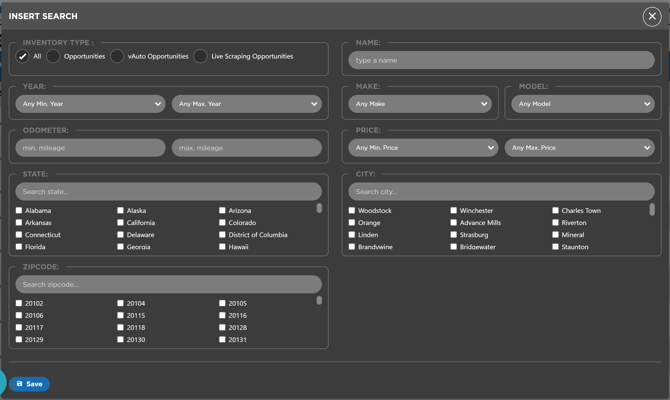Check the Connecticut state checkbox
Viewport: 670px width, 400px height.
[19, 235]
